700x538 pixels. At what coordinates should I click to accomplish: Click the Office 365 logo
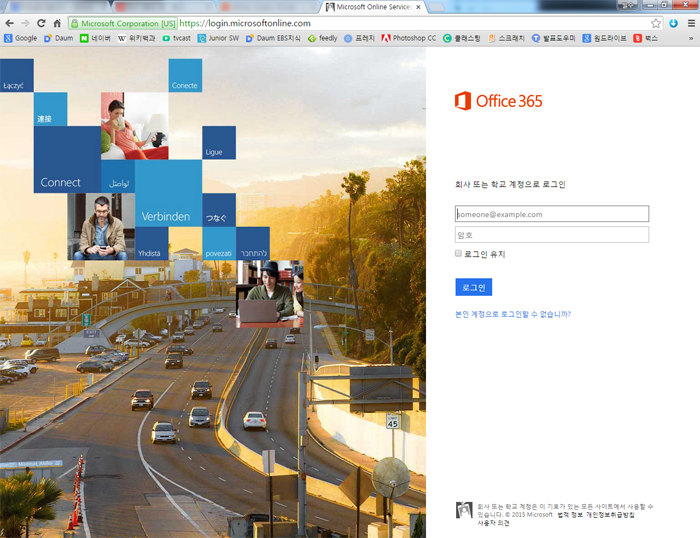[498, 101]
